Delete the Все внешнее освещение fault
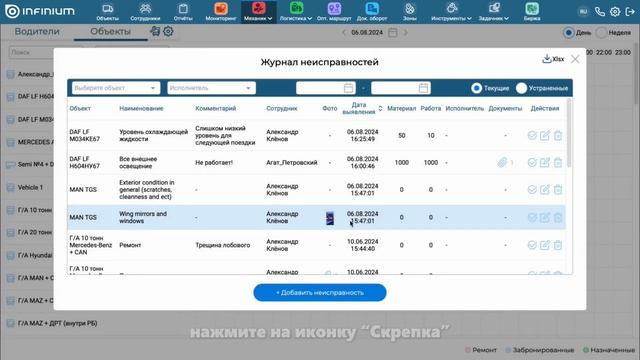Viewport: 640px width, 360px height. coord(558,162)
